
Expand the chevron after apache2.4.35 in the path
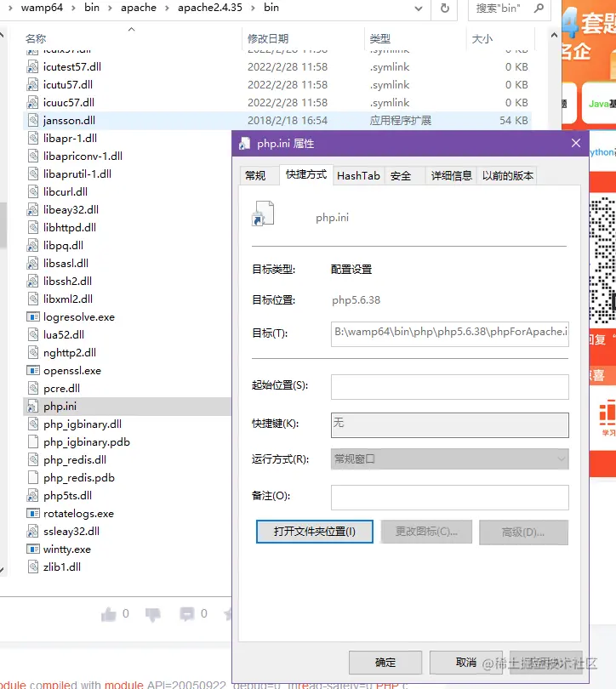[x=253, y=8]
